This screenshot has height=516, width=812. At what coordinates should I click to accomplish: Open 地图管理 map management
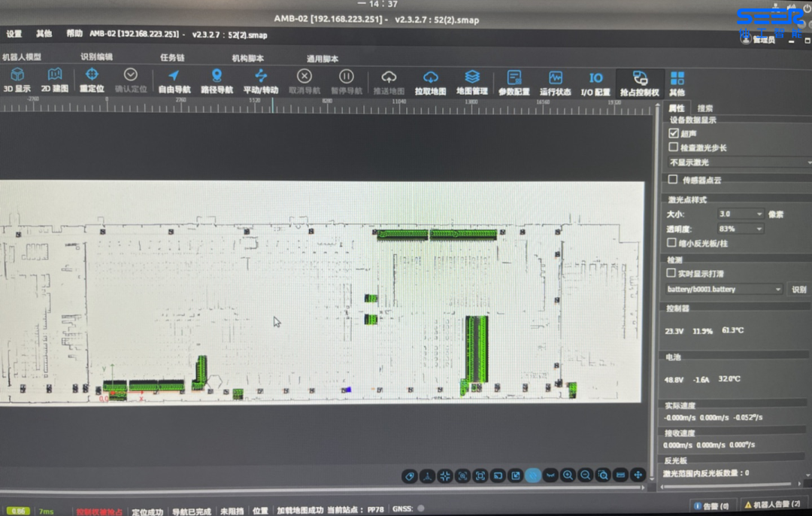tap(472, 81)
